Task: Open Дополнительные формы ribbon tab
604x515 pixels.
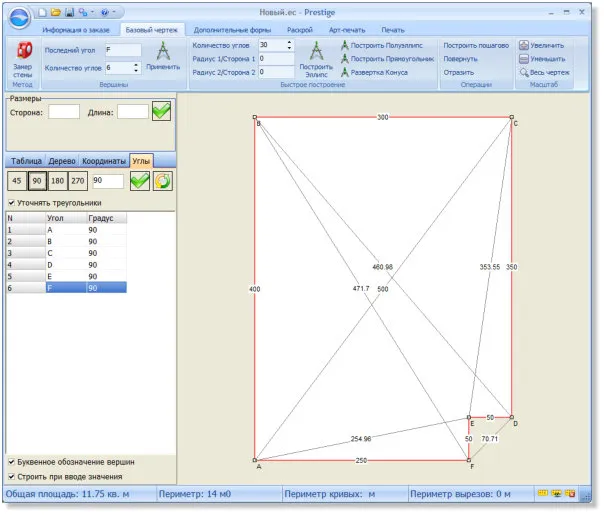Action: pyautogui.click(x=232, y=30)
